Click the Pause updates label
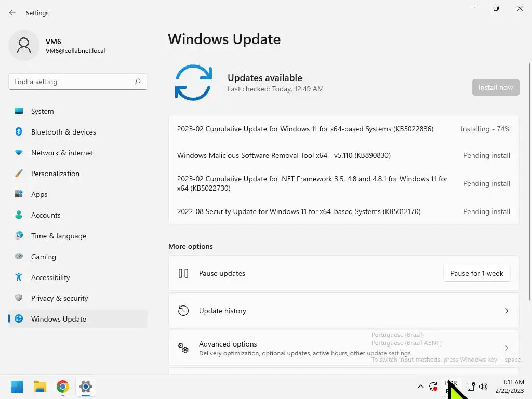532x399 pixels. 222,273
